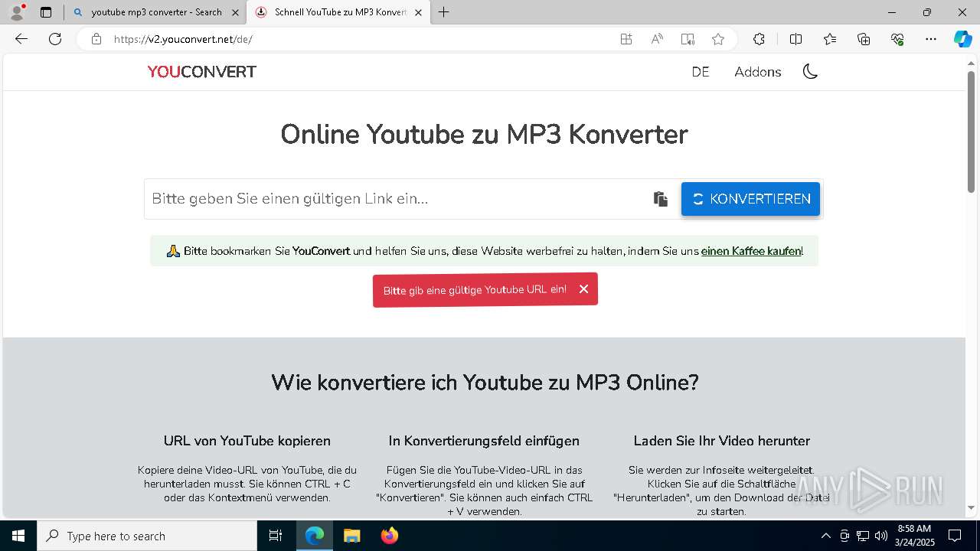This screenshot has height=551, width=980.
Task: Switch to youtube mp3 converter search tab
Action: click(156, 12)
